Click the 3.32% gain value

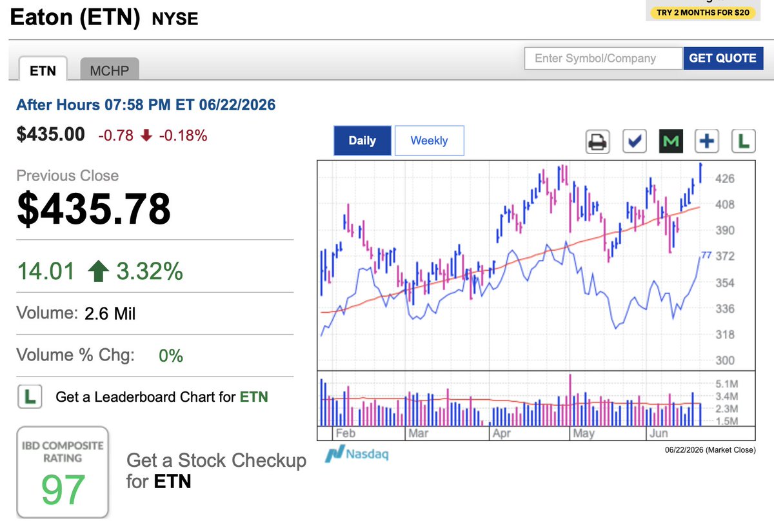coord(150,271)
